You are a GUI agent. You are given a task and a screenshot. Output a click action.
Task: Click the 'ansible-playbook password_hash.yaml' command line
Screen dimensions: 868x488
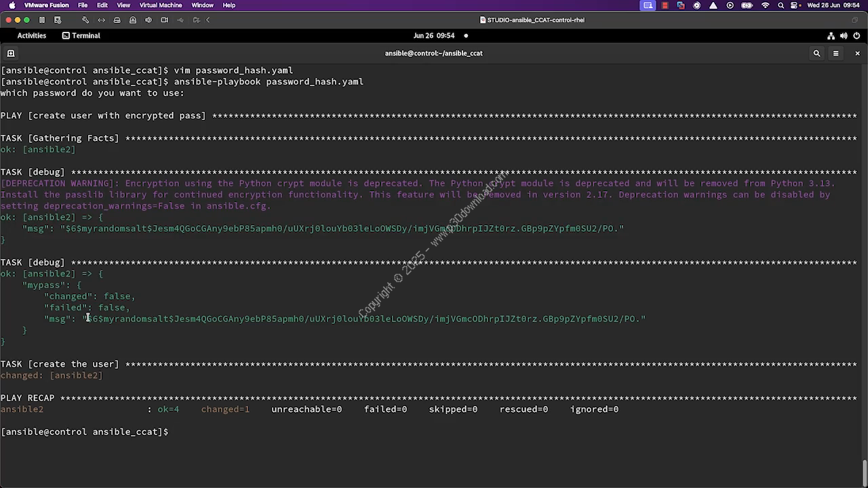[269, 81]
